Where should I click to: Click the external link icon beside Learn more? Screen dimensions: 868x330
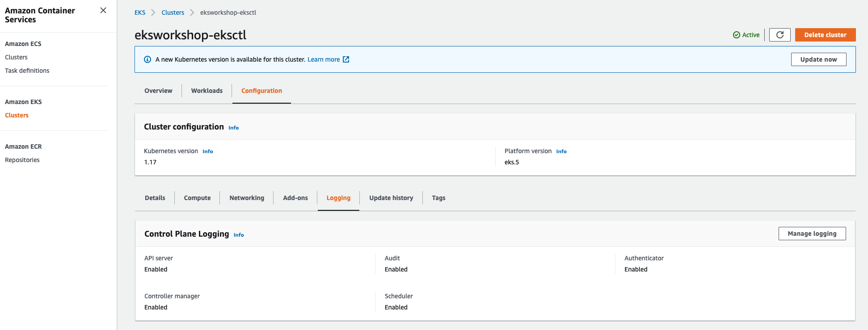coord(346,59)
